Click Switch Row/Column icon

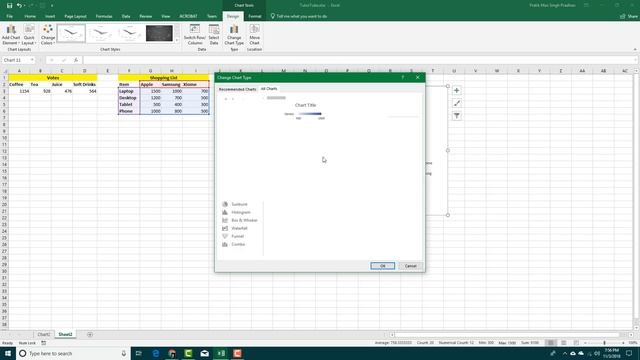[195, 35]
